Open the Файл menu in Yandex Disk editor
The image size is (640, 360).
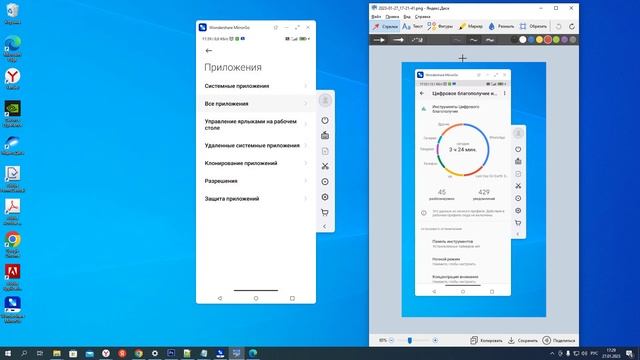(376, 17)
